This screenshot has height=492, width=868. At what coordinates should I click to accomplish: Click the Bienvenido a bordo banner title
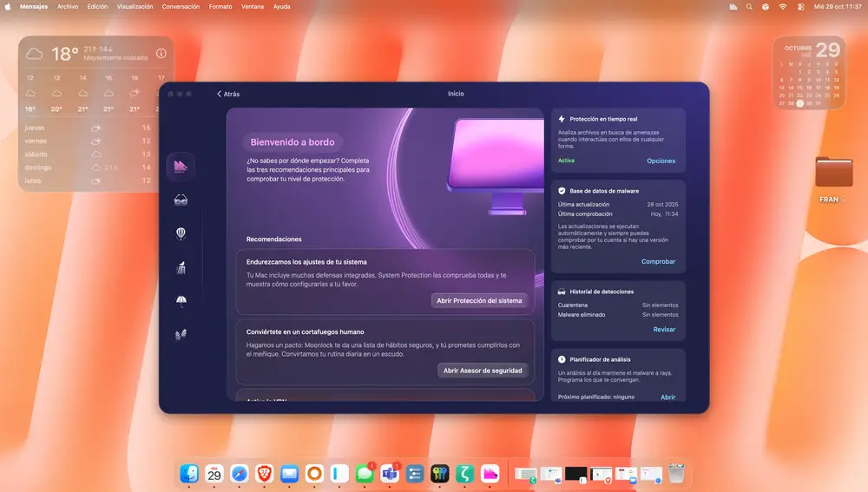pos(293,142)
